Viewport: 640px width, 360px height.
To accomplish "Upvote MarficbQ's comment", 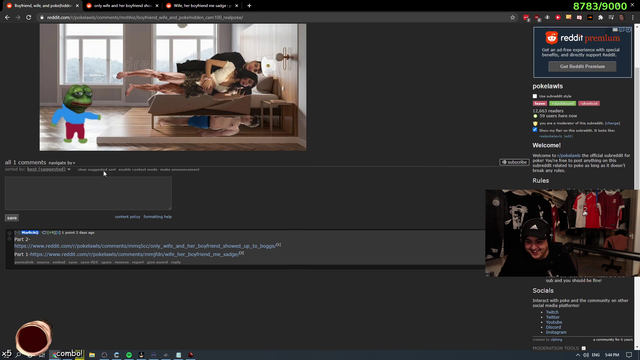I will pyautogui.click(x=9, y=233).
